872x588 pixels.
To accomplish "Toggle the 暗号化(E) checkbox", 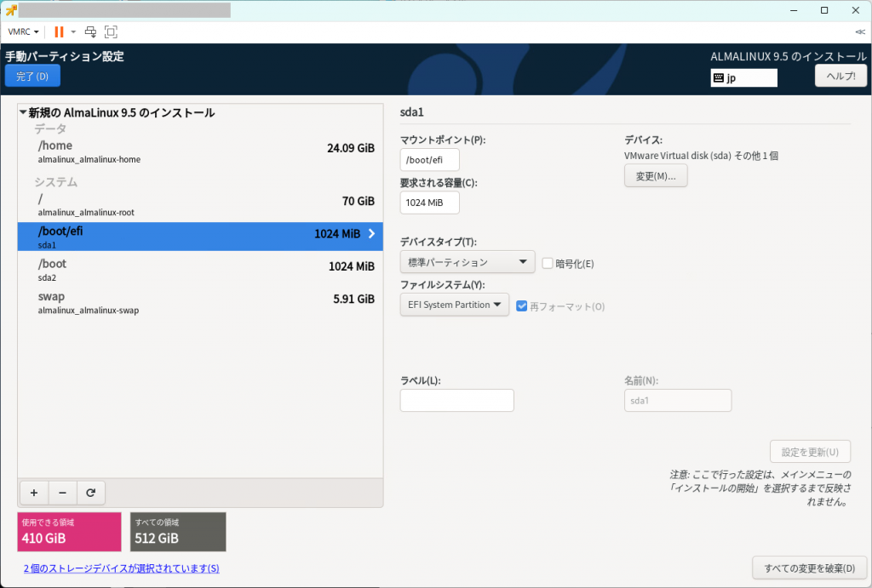I will (548, 264).
